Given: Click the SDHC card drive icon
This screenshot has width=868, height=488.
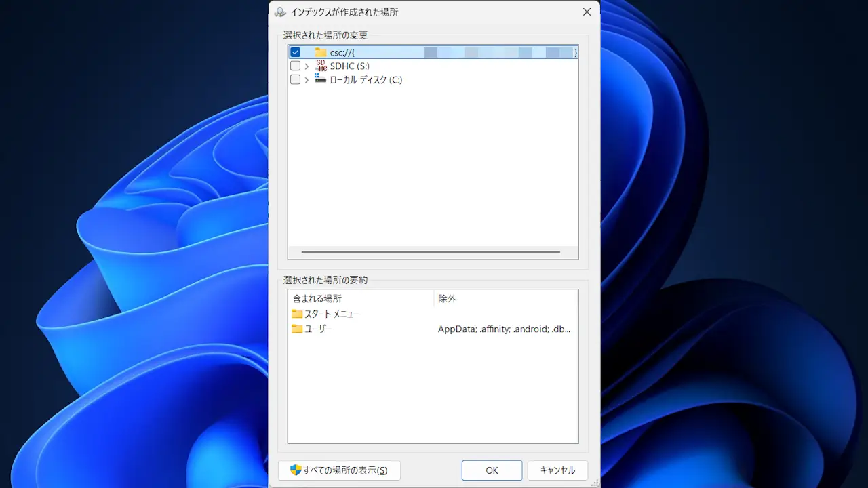Looking at the screenshot, I should coord(321,66).
